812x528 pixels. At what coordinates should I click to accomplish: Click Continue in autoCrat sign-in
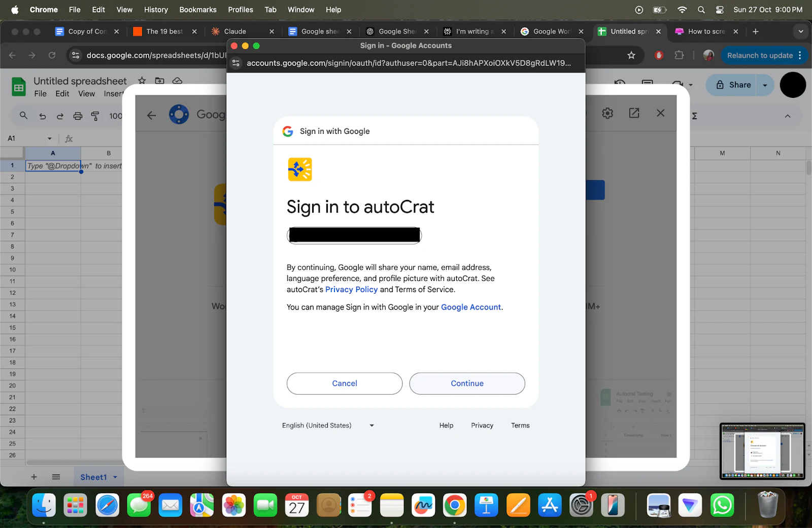click(467, 383)
